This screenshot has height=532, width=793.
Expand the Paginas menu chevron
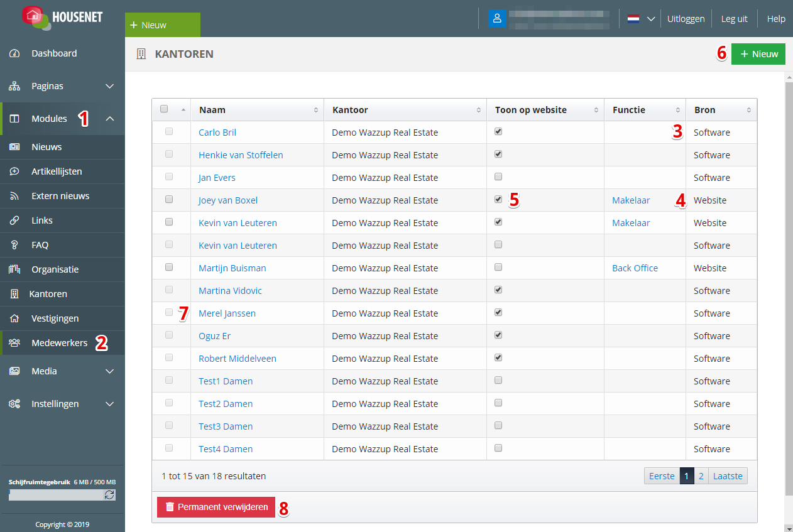(110, 86)
